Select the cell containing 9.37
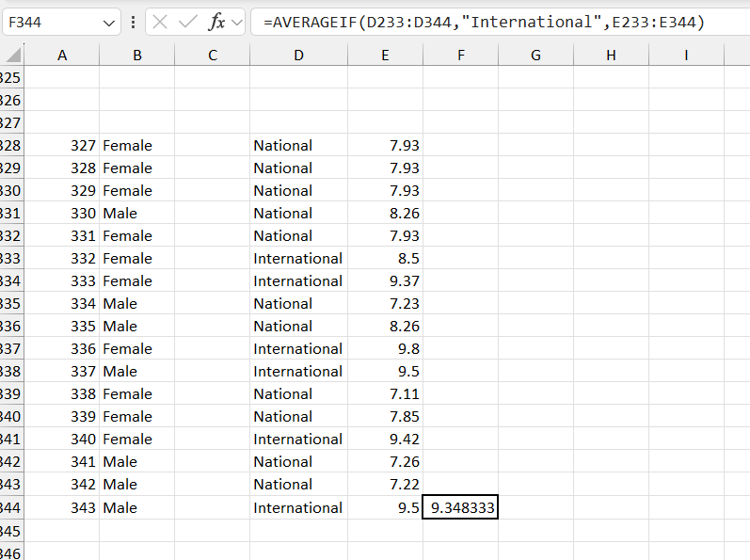The height and width of the screenshot is (560, 750). pos(385,281)
